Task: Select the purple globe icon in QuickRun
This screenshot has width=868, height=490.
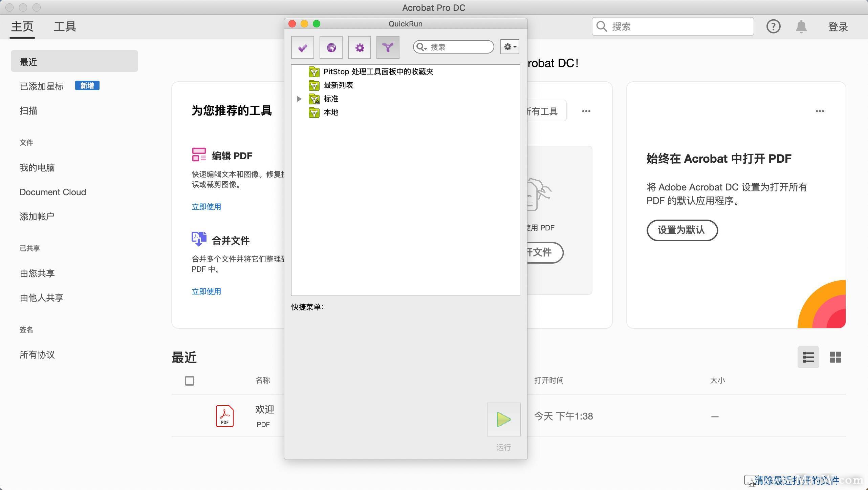Action: (331, 47)
